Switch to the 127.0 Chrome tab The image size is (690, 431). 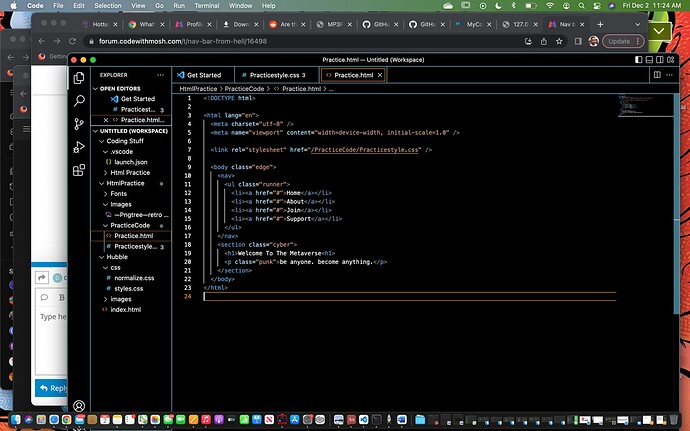point(520,24)
